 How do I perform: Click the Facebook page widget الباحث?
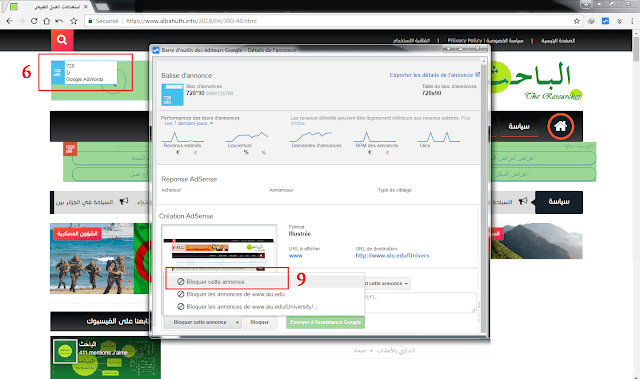click(x=105, y=357)
